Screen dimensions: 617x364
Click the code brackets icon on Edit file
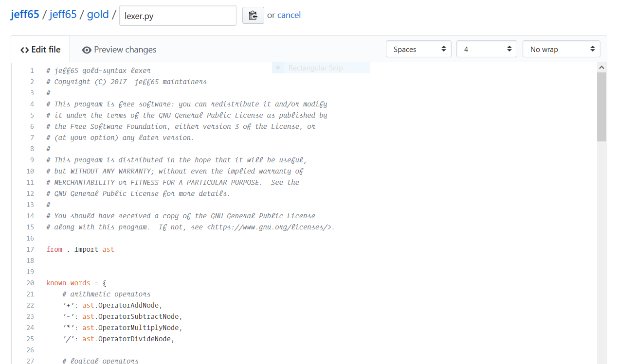(x=24, y=50)
